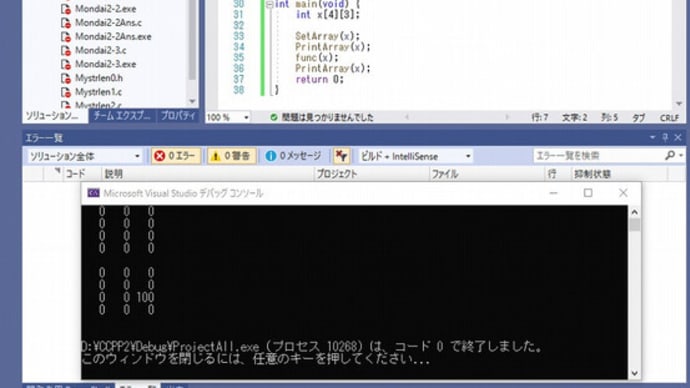
Task: Click the debug console vertical scrollbar down arrow
Action: click(x=635, y=373)
